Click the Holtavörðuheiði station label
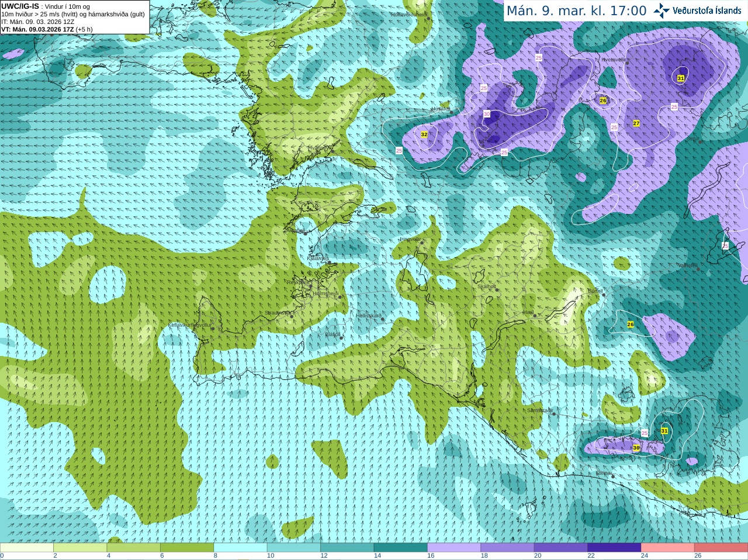Viewport: 748px width, 560px height. (x=409, y=14)
